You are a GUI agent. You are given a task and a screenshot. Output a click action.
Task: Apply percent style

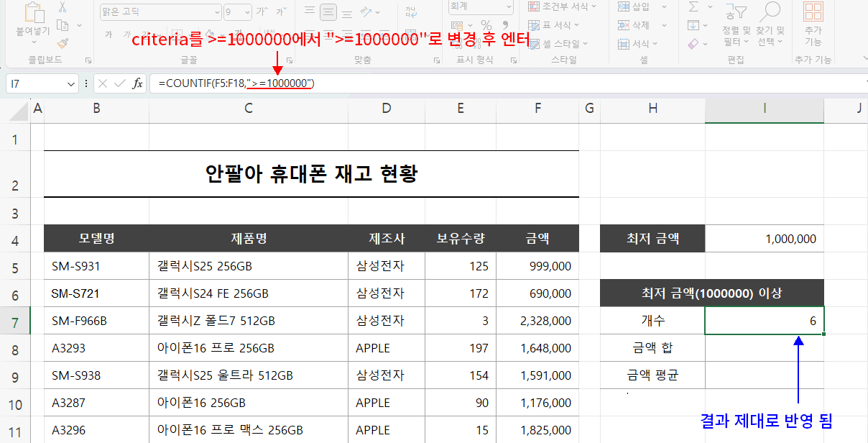pos(486,25)
